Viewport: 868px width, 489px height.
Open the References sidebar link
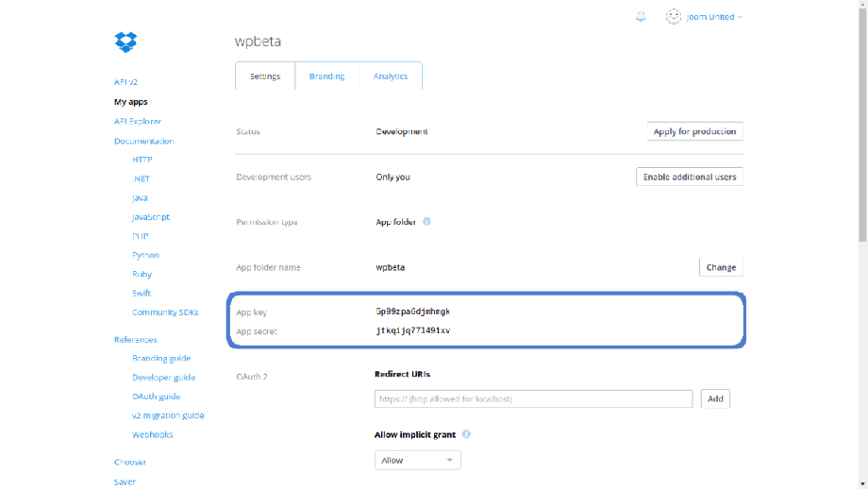coord(136,340)
